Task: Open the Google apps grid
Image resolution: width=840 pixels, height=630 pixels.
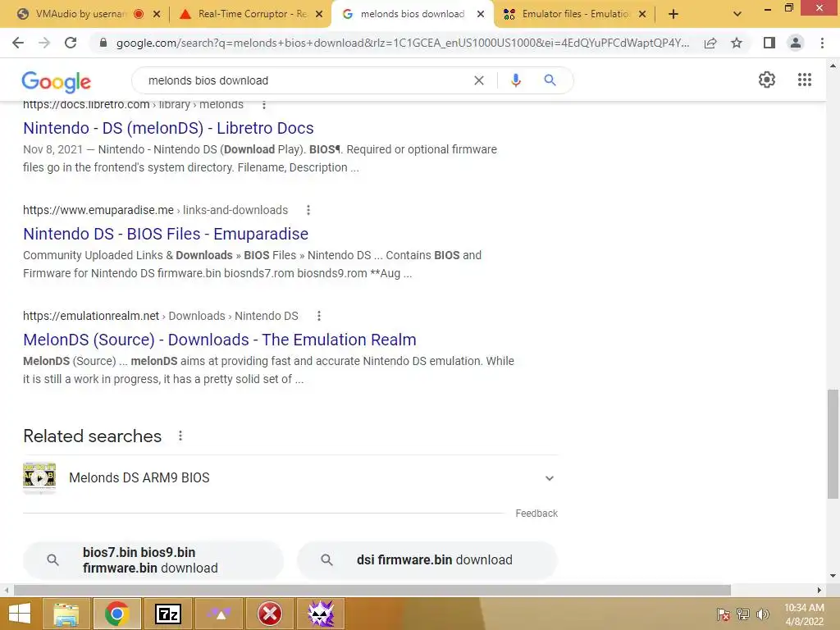Action: tap(805, 80)
